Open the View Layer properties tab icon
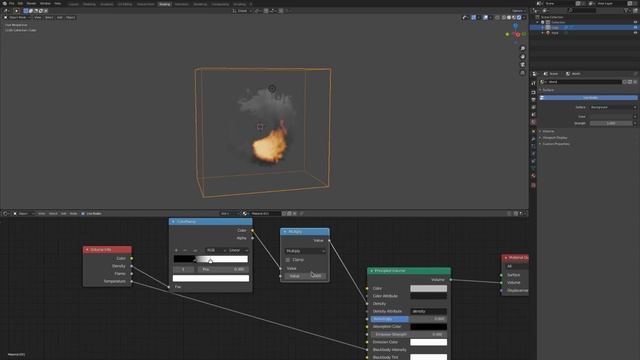The image size is (640, 360). point(533,107)
